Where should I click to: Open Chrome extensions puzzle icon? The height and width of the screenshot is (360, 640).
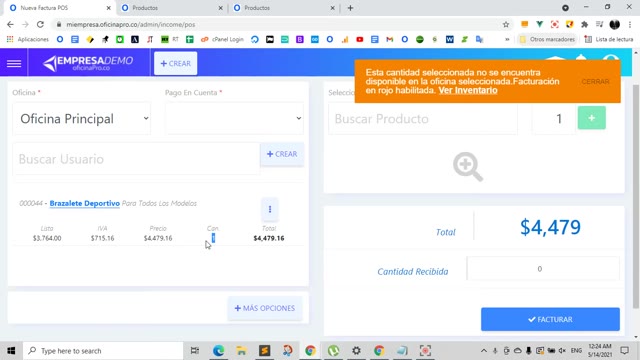[x=584, y=24]
